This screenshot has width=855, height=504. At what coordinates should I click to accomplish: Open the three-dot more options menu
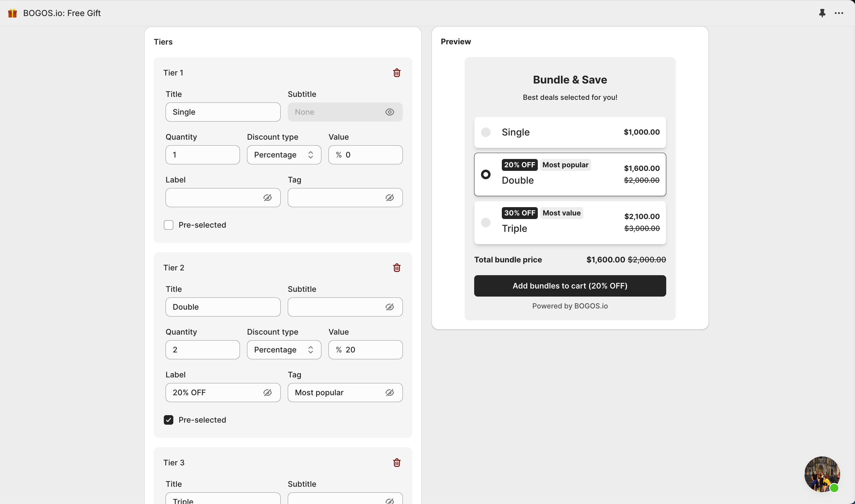pyautogui.click(x=839, y=13)
